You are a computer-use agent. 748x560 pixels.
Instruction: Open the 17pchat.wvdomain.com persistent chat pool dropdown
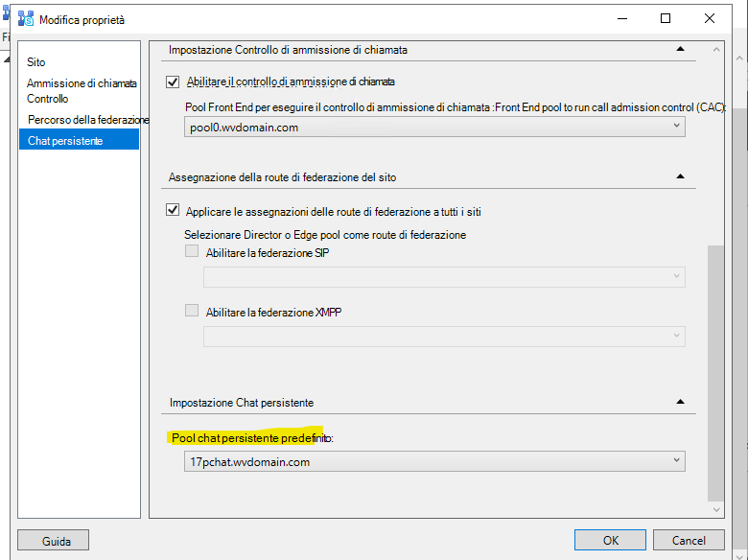[434, 461]
